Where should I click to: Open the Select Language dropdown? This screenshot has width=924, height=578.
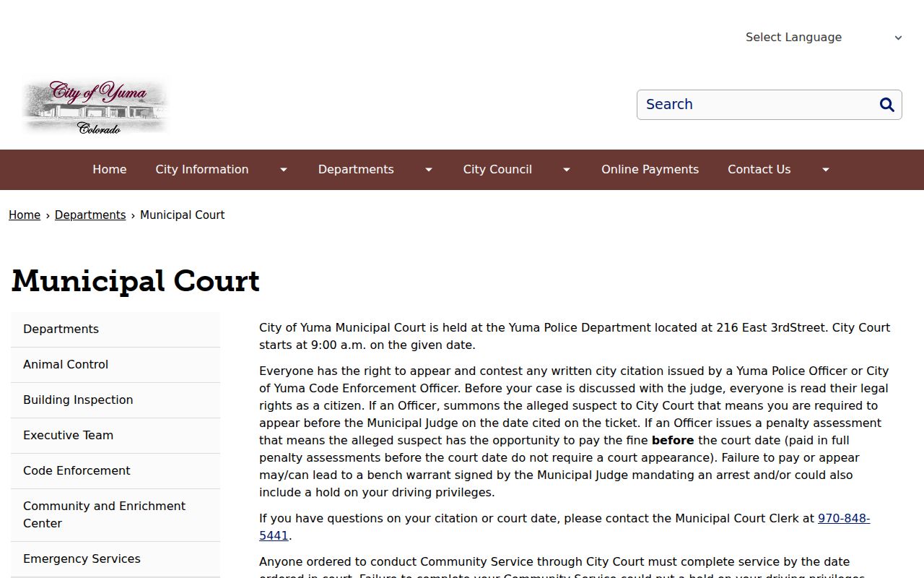(x=824, y=38)
